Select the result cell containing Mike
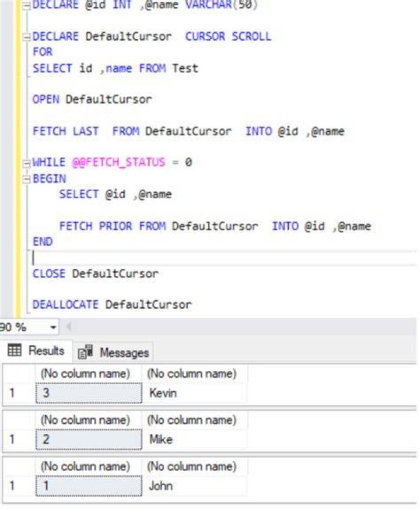Viewport: 420px width, 509px height. [195, 440]
